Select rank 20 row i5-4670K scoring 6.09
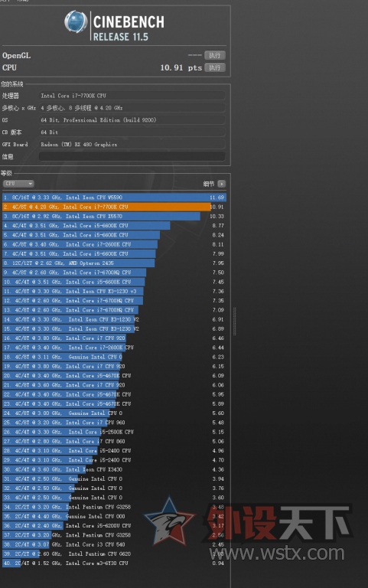The height and width of the screenshot is (588, 368). pyautogui.click(x=114, y=375)
